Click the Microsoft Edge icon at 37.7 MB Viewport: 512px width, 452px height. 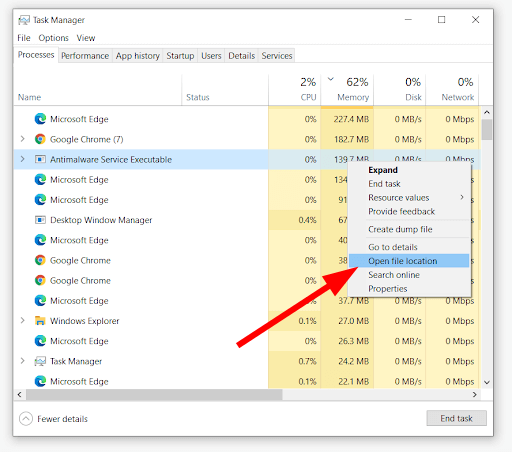click(40, 301)
